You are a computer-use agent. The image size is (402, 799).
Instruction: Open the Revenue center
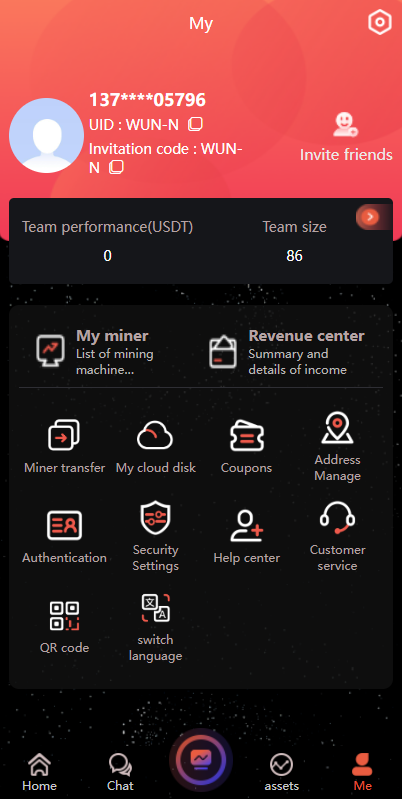coord(287,352)
